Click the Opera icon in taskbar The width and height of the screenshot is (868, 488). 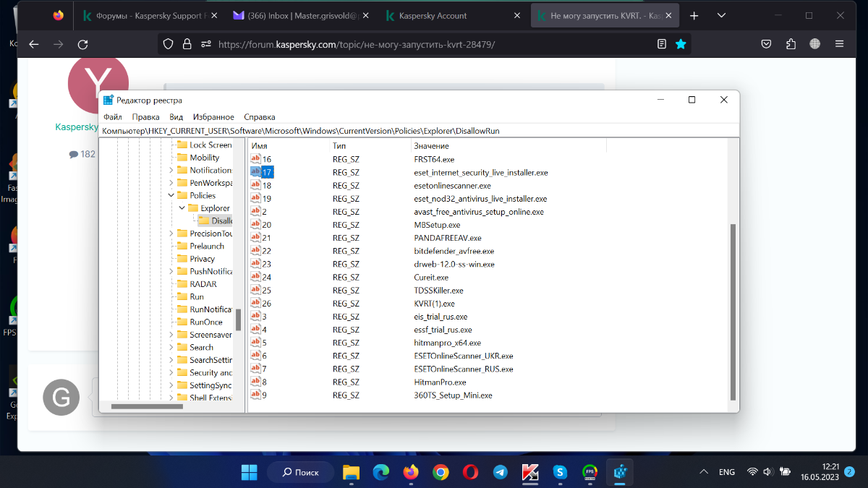tap(470, 472)
